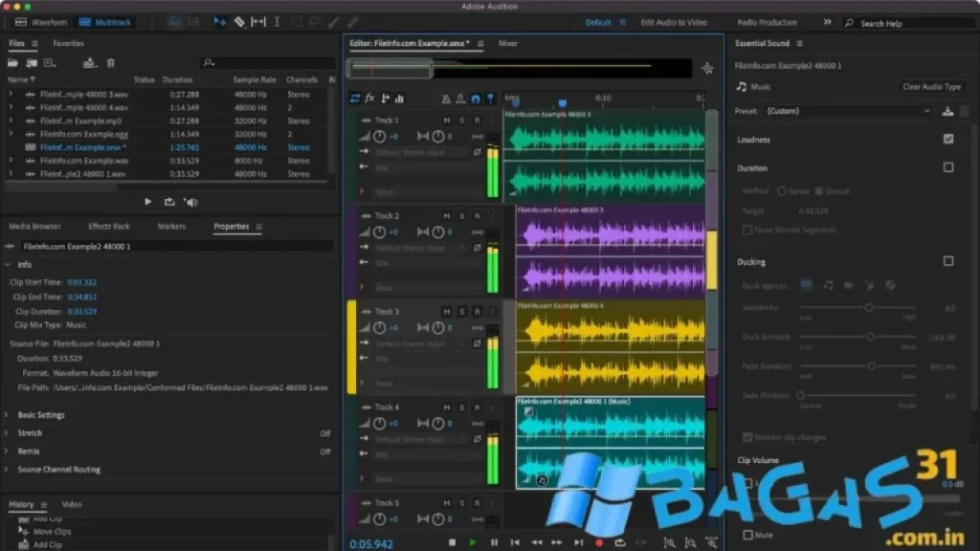
Task: Mute Track 1 with the M button
Action: (446, 120)
